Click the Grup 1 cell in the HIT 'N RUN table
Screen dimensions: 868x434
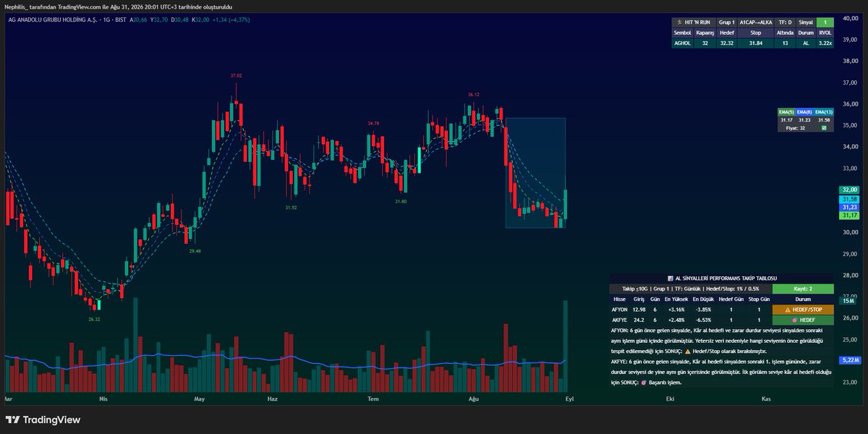[727, 23]
